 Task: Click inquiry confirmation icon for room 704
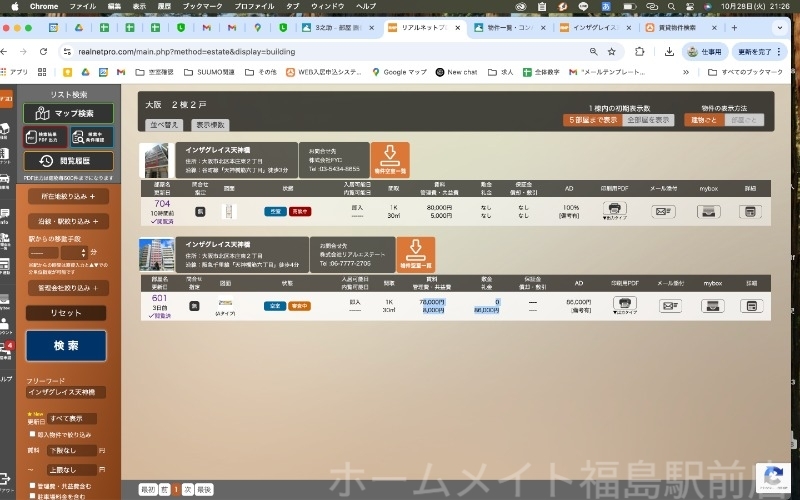point(200,211)
